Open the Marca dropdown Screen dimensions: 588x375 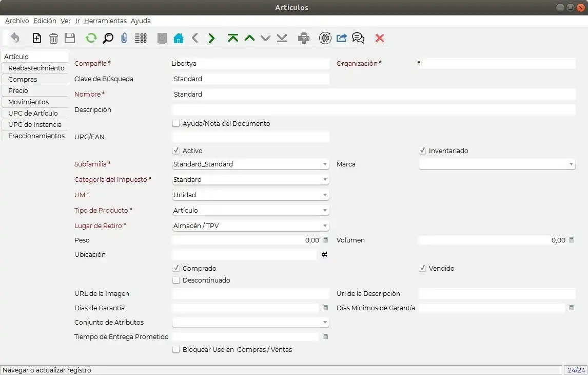(x=571, y=164)
